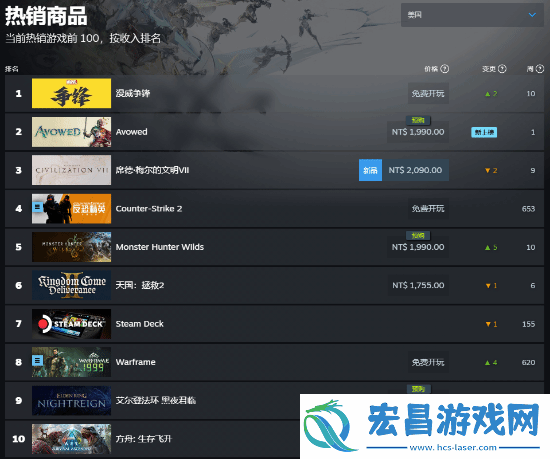Click the blue new-release badge on Civilization VII

click(370, 170)
